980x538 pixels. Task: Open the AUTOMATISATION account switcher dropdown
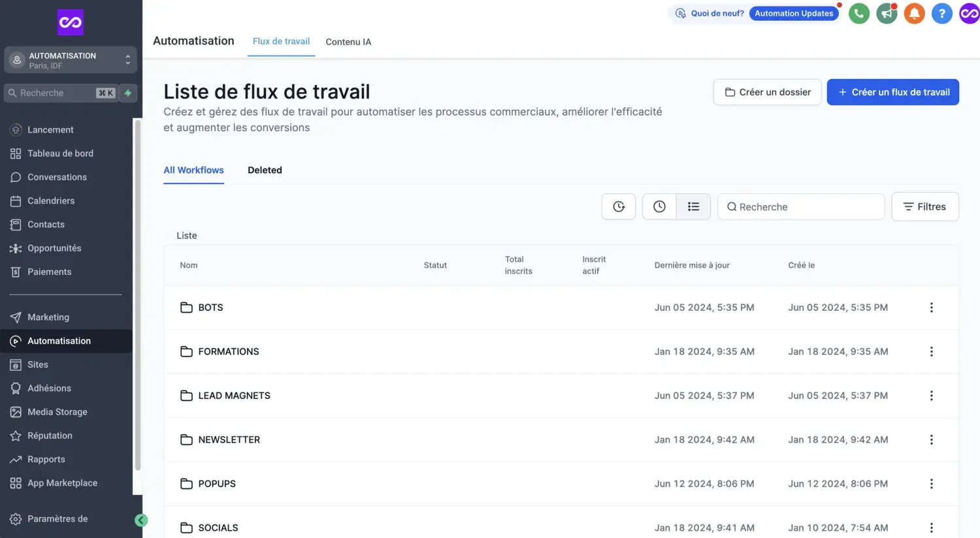(71, 60)
